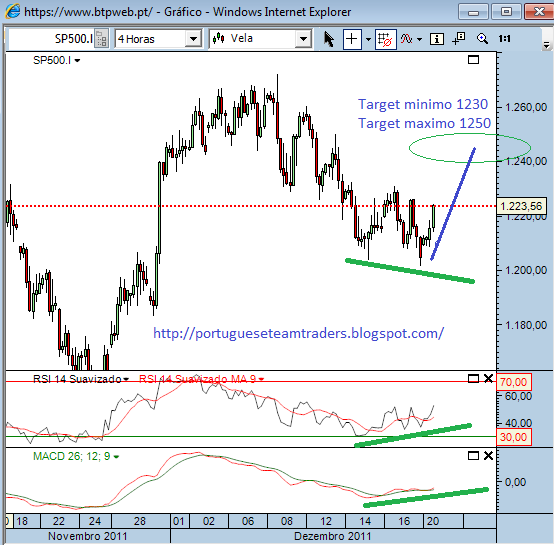Reset zoom with 1:1 button
This screenshot has height=545, width=554.
click(505, 38)
